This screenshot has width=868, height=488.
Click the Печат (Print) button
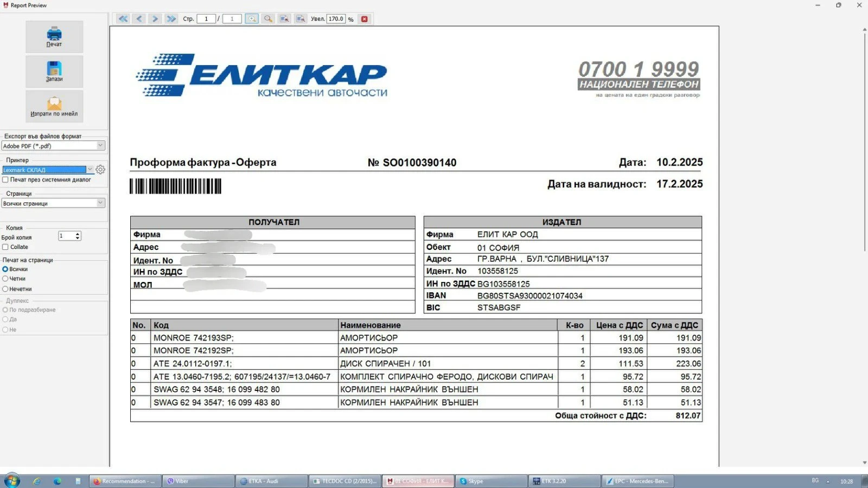click(x=54, y=36)
